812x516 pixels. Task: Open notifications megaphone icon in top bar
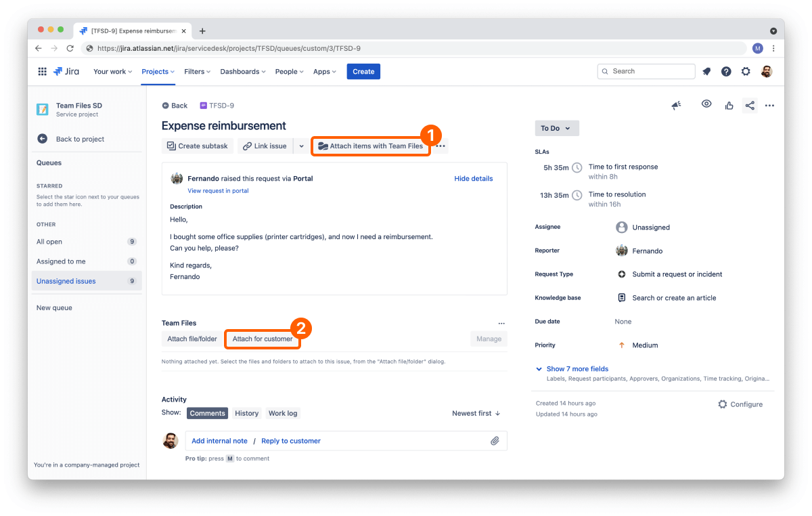706,72
